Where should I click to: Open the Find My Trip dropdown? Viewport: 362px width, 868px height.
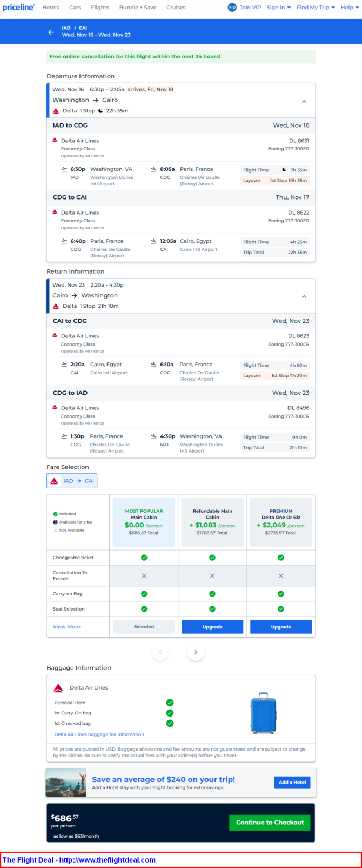click(x=316, y=8)
